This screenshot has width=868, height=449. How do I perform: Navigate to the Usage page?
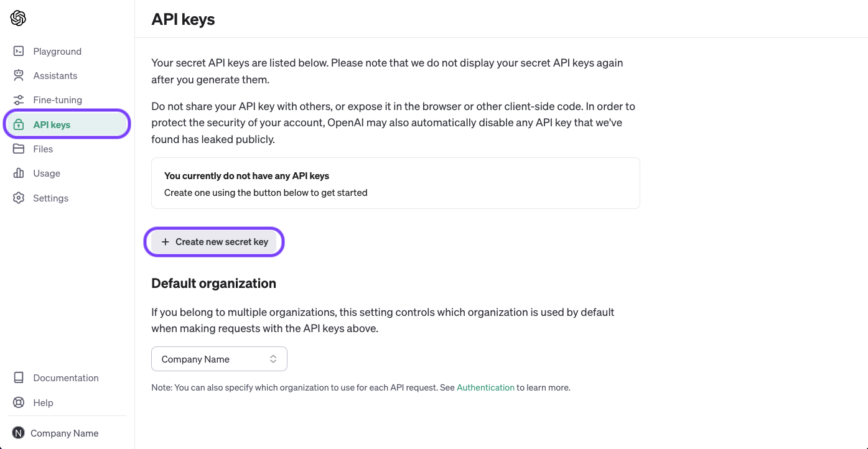(47, 173)
